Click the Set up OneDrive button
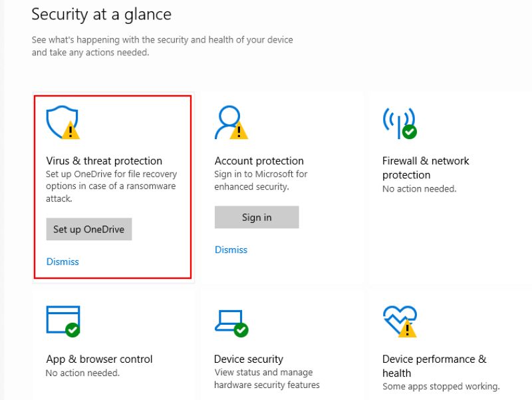 coord(89,229)
